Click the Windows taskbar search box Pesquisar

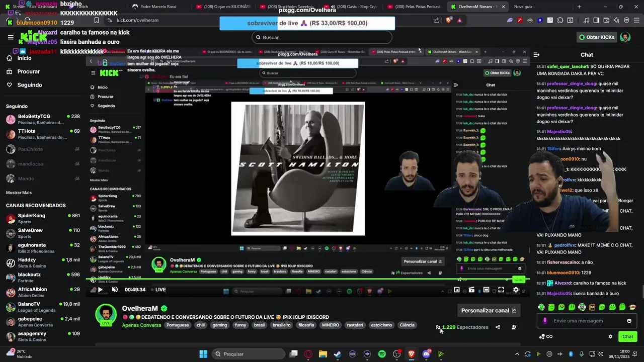pos(249,354)
